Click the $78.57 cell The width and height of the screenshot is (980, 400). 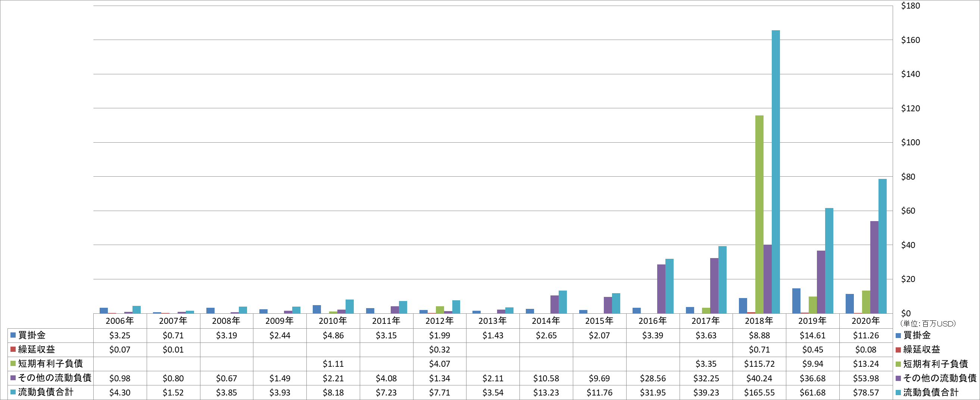pos(865,393)
